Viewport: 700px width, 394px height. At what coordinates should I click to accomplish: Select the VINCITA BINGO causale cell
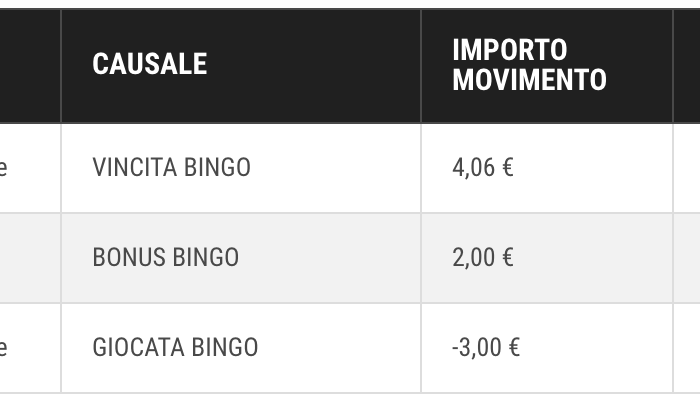click(x=241, y=168)
